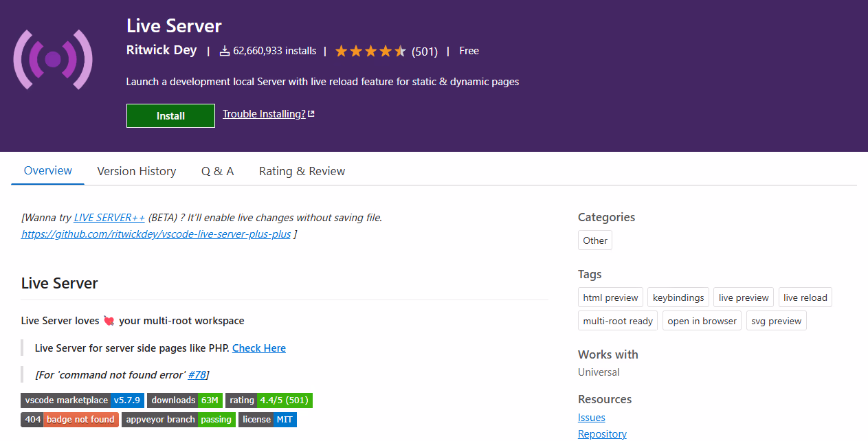Image resolution: width=868 pixels, height=441 pixels.
Task: Click the rating 4.4/5 (501) badge
Action: [269, 400]
